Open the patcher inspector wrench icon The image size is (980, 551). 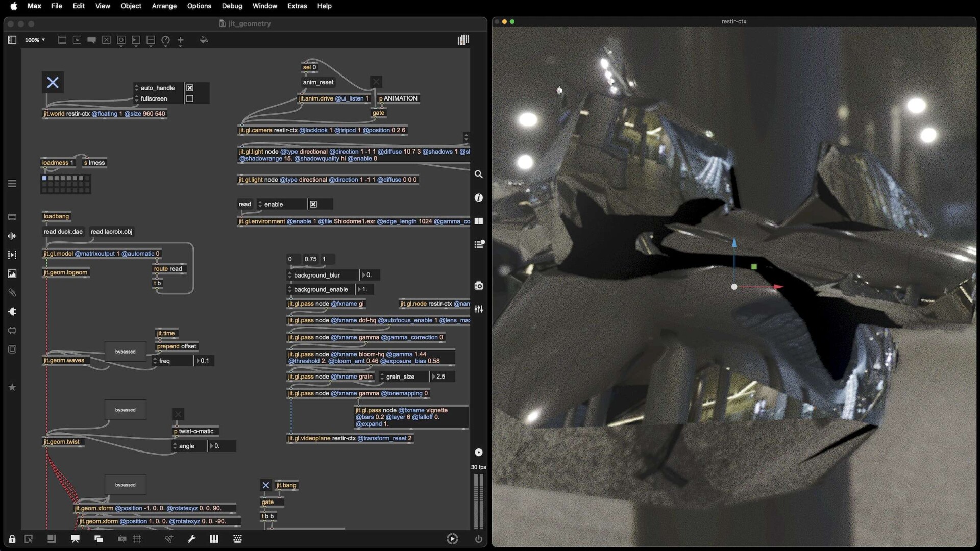[191, 539]
